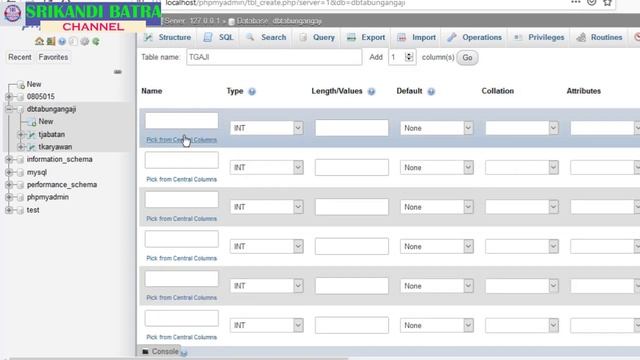Viewport: 640px width, 360px height.
Task: Click the Default column help icon
Action: tap(431, 91)
